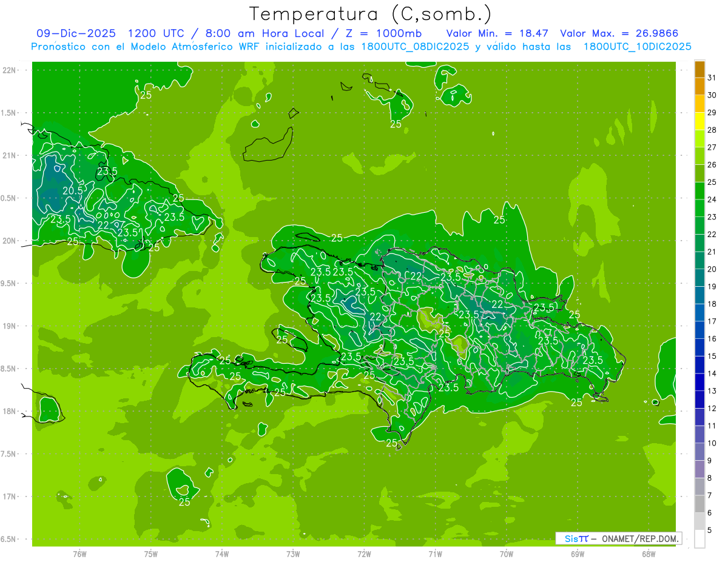Click the "8:00 am Hora Local" text
Screen dimensions: 728x562
[266, 33]
